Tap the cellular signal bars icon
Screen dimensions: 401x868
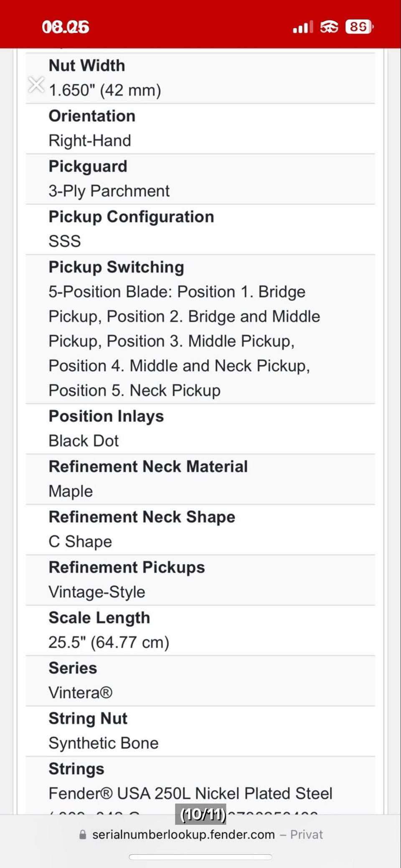click(303, 28)
